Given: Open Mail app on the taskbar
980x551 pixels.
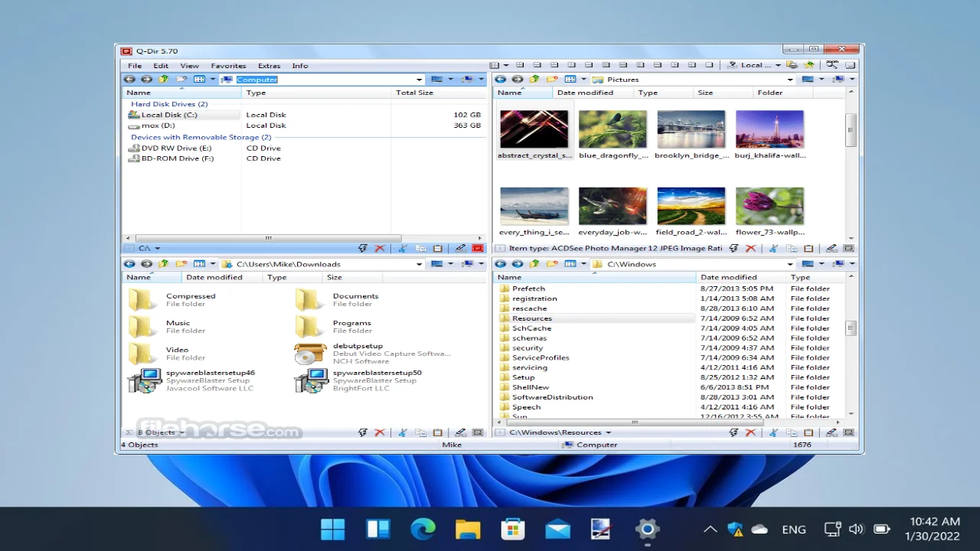Looking at the screenshot, I should point(557,529).
